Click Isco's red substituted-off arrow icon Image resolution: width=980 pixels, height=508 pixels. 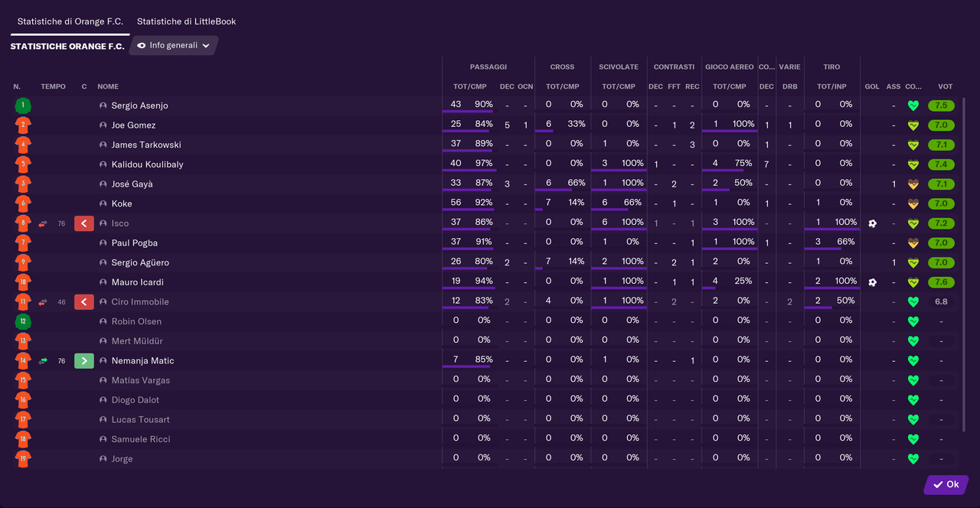point(83,223)
